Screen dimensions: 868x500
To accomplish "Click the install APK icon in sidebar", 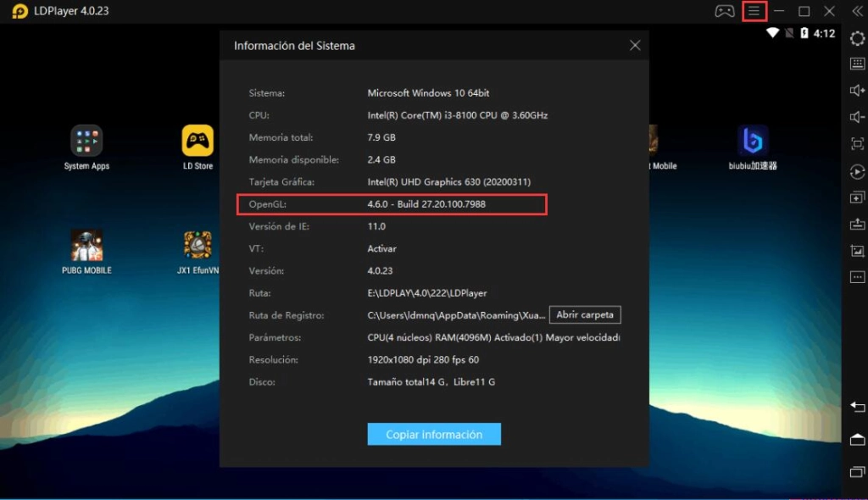I will [x=857, y=225].
